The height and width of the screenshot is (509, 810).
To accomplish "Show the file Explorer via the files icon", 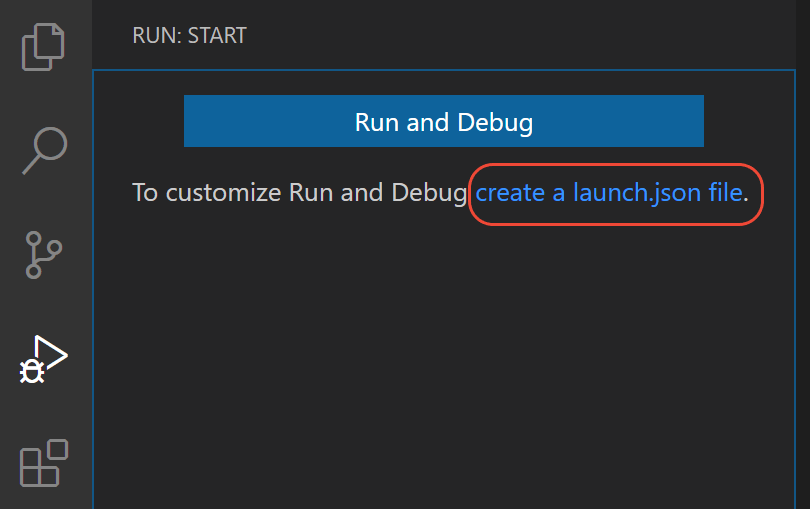I will click(44, 46).
